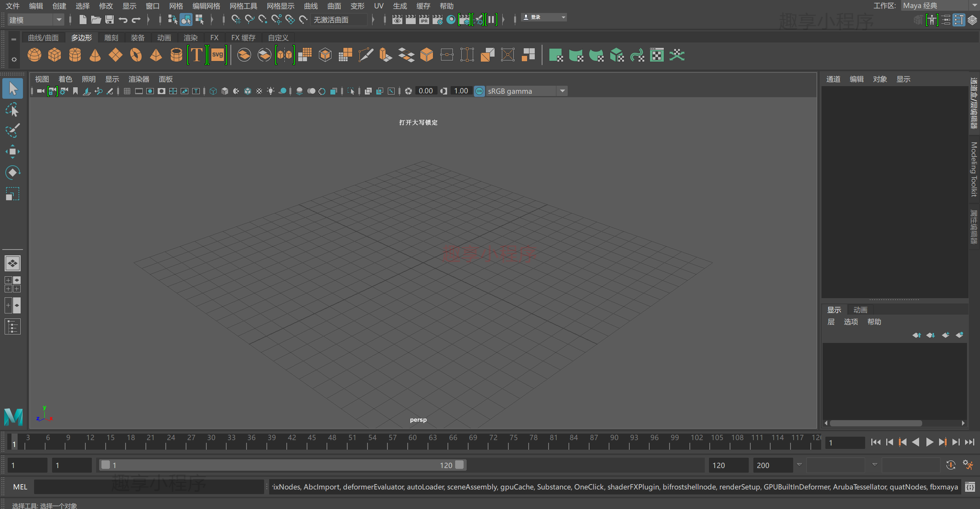Toggle smooth shade all in viewport
Screen dimensions: 980x509
[x=225, y=91]
